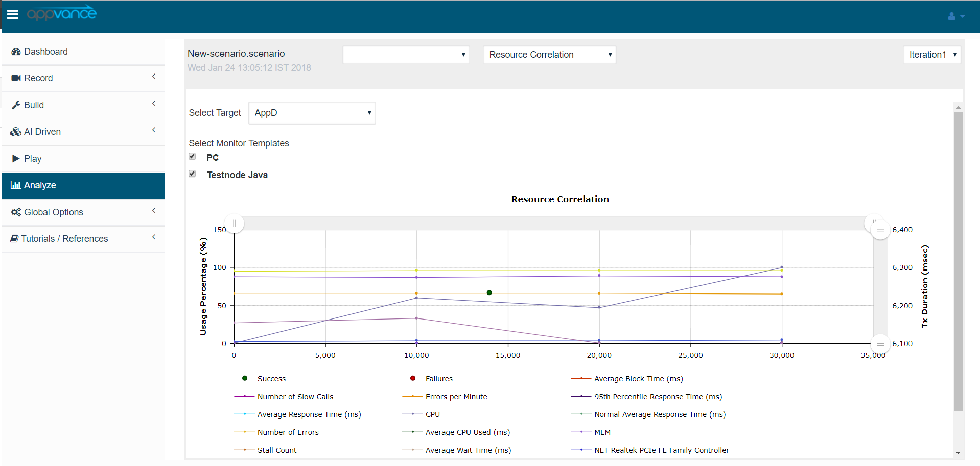
Task: Expand the AI Driven menu chevron
Action: click(154, 130)
